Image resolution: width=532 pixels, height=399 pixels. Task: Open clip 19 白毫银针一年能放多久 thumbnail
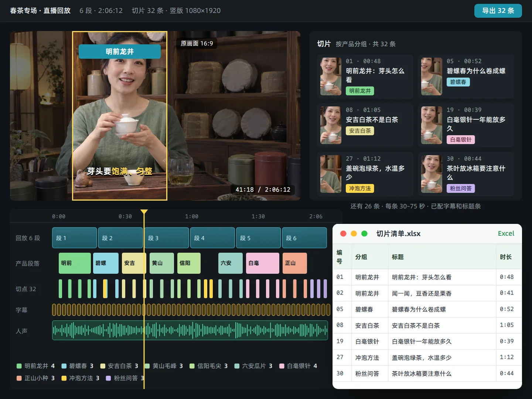pyautogui.click(x=432, y=125)
